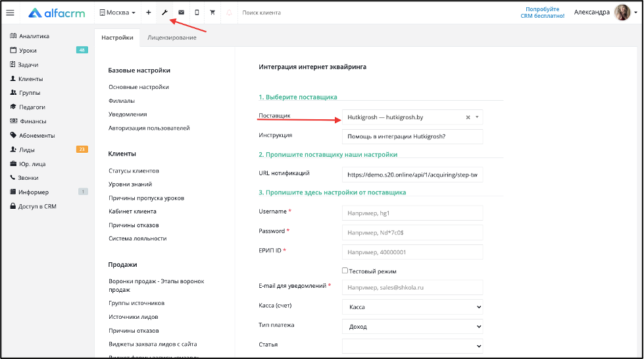Click the 48 badge next to Уроки
The image size is (644, 359).
point(82,50)
